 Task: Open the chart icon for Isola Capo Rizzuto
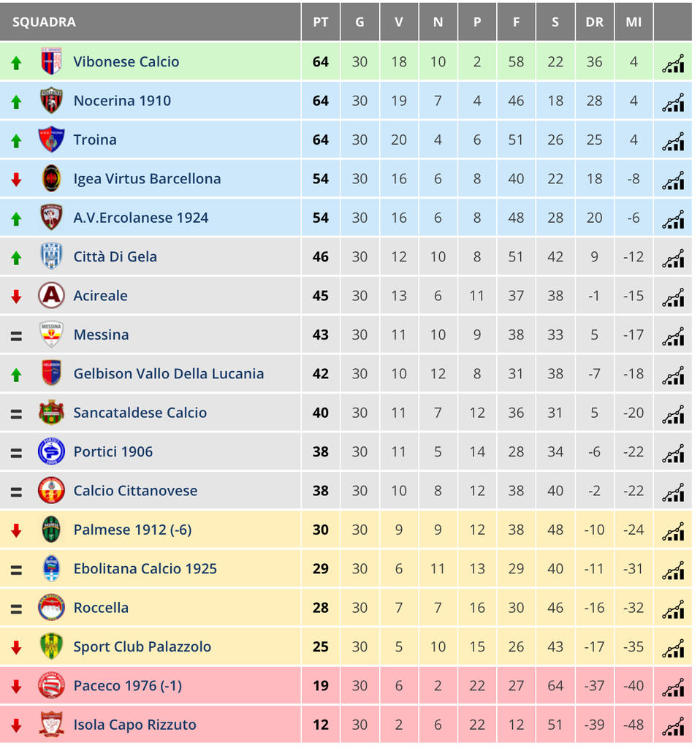click(x=673, y=726)
